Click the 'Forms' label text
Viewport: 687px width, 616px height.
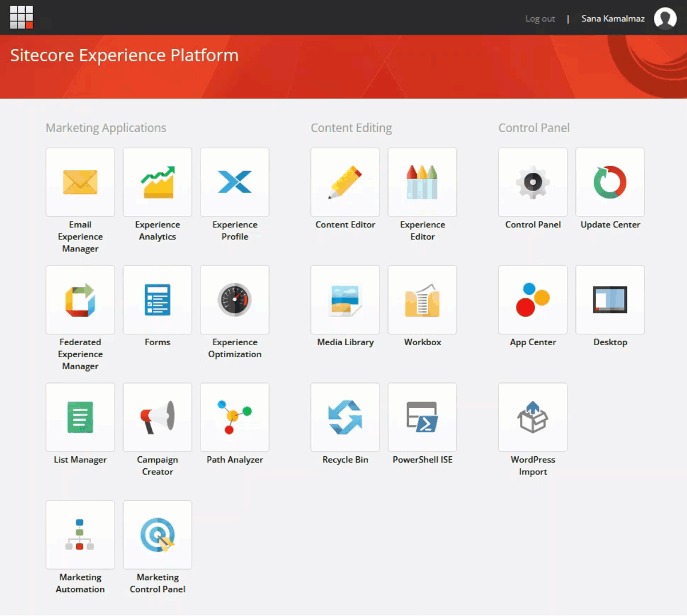157,342
